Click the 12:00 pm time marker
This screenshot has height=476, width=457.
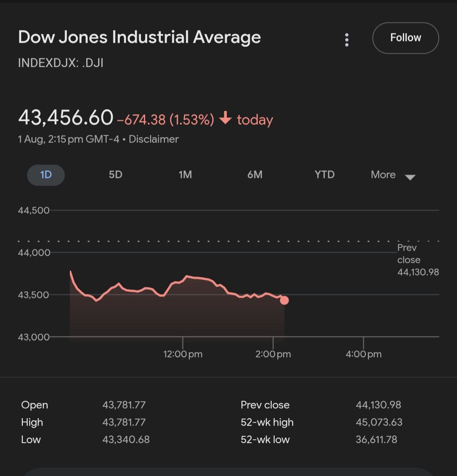[183, 354]
